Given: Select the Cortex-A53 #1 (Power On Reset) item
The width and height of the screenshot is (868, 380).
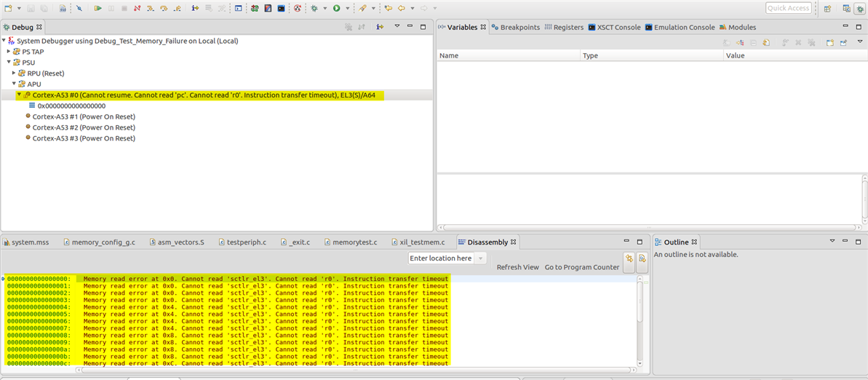Looking at the screenshot, I should pos(84,116).
